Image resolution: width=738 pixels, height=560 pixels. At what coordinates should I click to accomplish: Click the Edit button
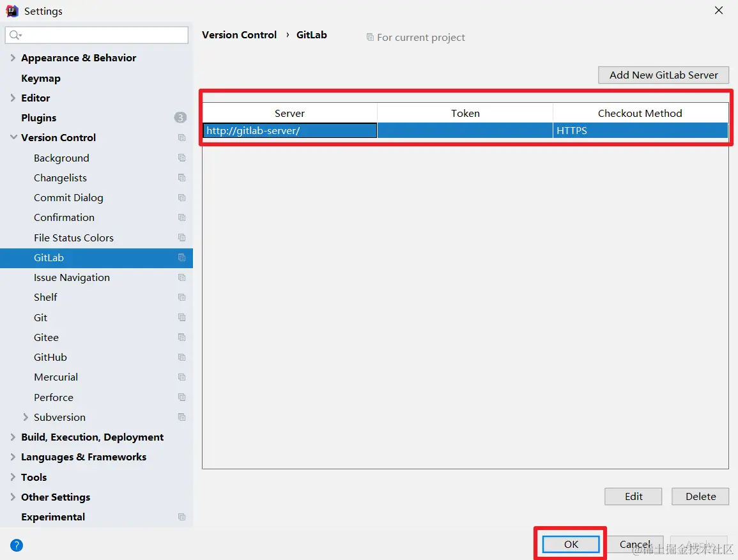click(x=633, y=497)
